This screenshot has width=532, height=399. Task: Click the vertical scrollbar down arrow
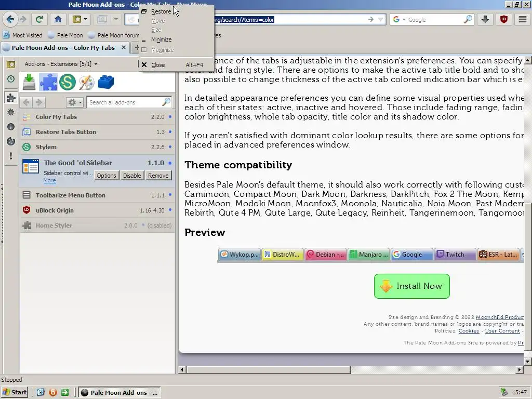coord(528,362)
